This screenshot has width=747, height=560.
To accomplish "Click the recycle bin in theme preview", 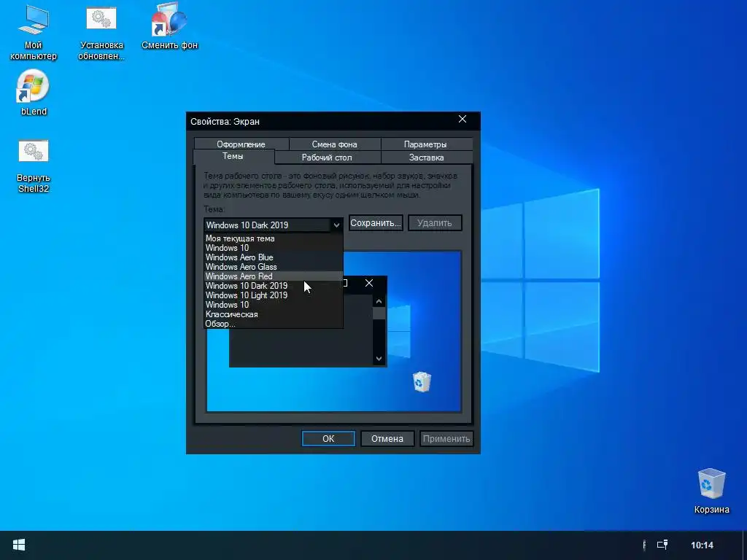I will pos(422,382).
